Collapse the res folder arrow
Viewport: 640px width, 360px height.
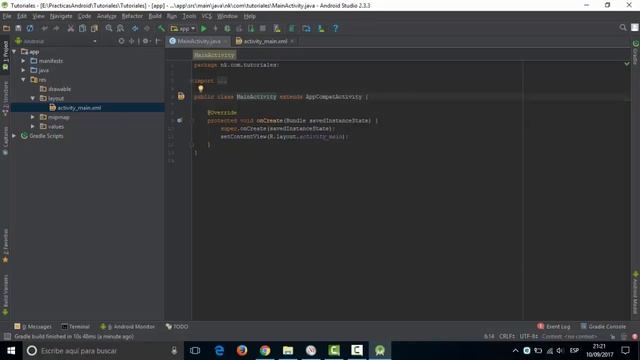click(x=23, y=80)
